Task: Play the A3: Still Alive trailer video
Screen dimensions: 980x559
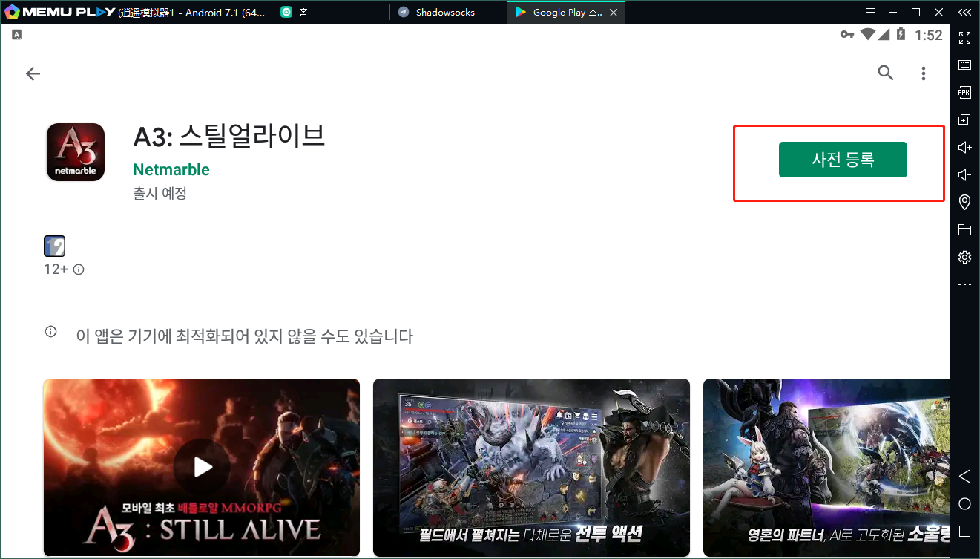Action: coord(201,467)
